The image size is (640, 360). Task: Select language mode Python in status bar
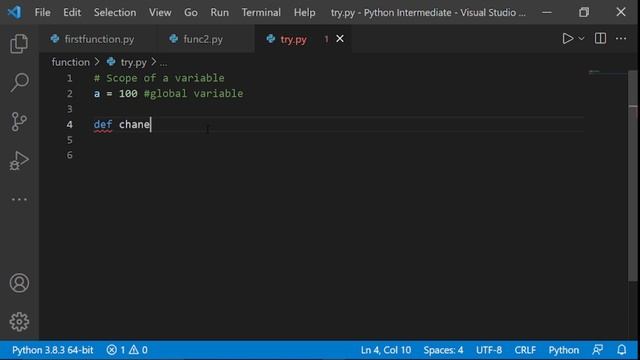point(563,350)
